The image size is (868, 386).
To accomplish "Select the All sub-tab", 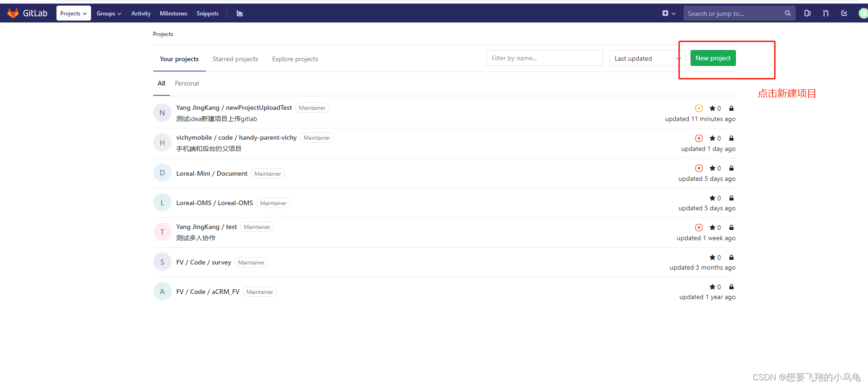I will tap(162, 83).
